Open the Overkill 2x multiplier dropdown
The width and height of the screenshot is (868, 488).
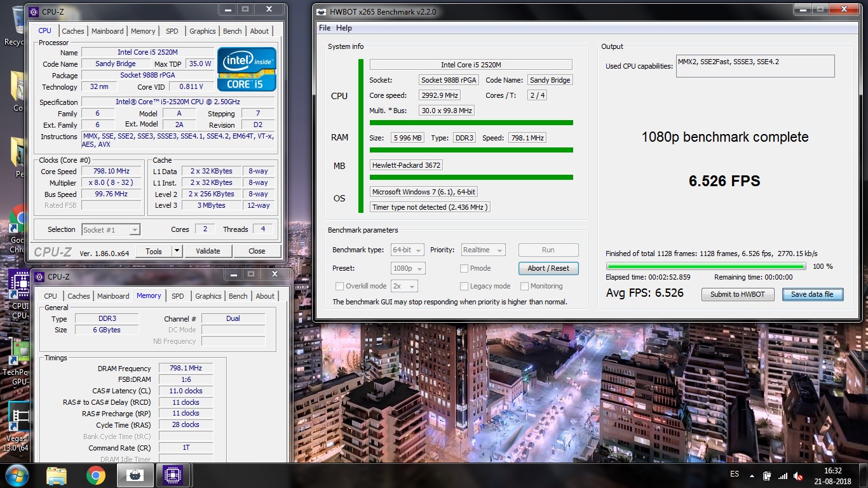(x=404, y=286)
